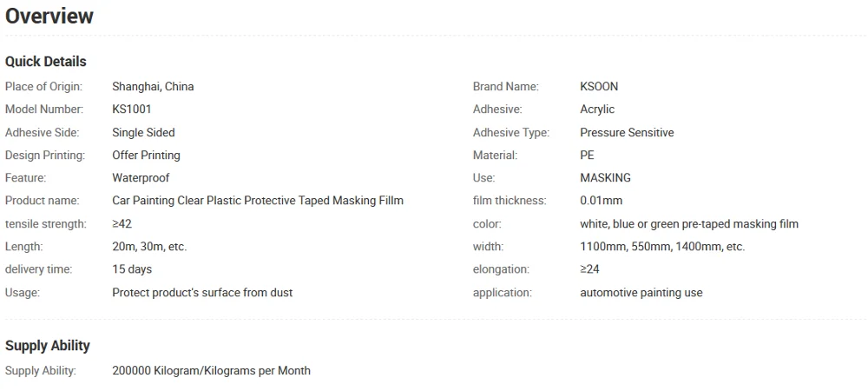This screenshot has width=868, height=391.
Task: Click the model number KS1001
Action: click(132, 109)
